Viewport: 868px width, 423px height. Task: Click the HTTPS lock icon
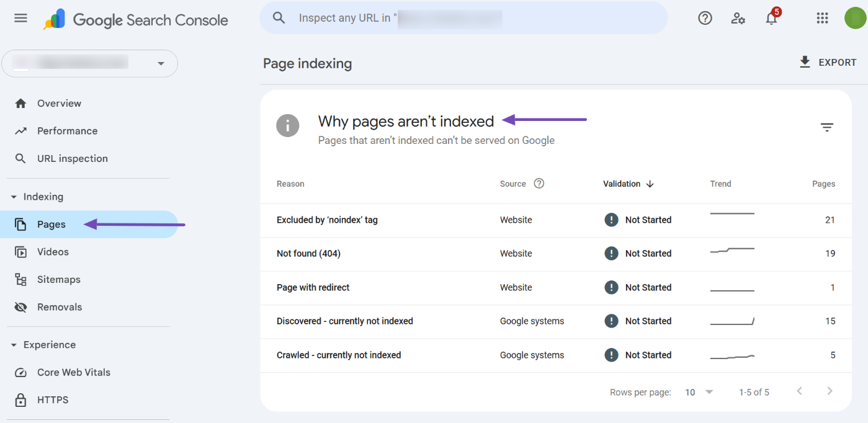[20, 400]
